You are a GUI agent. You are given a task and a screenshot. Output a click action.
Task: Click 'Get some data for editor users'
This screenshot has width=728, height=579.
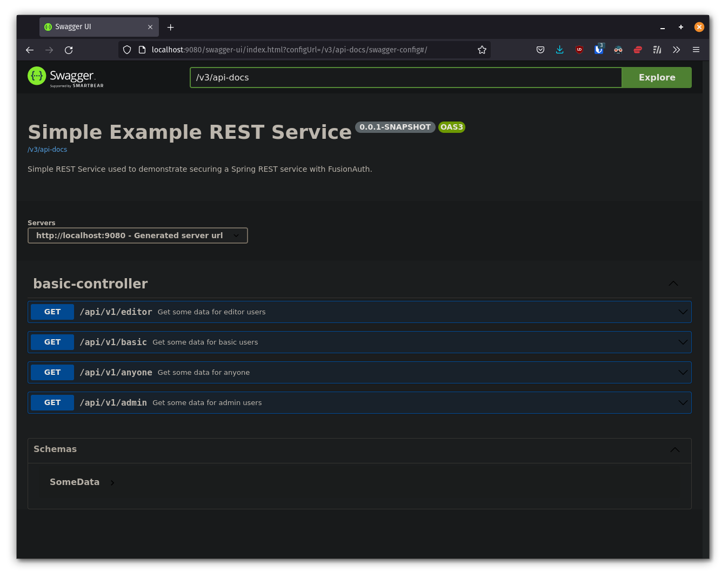point(211,312)
